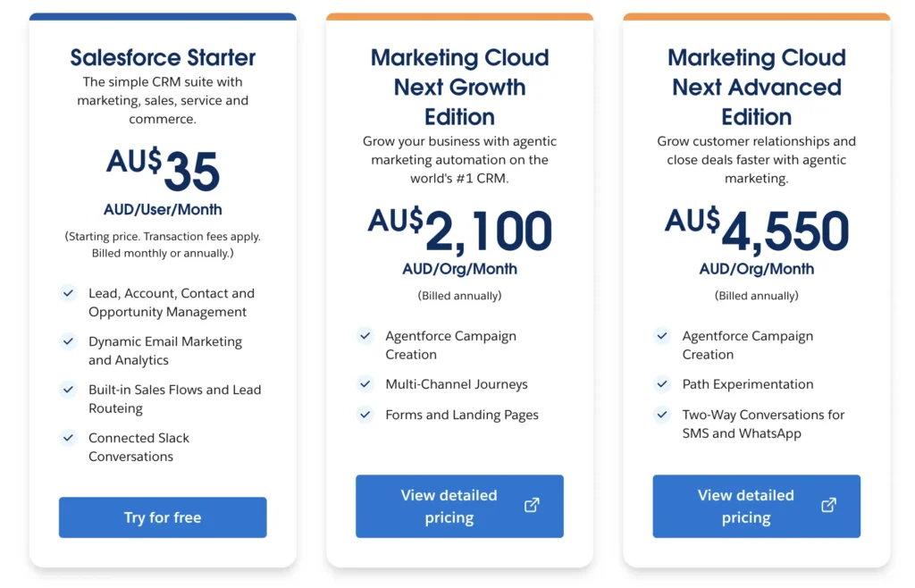Open Advanced Edition's View detailed pricing button
Image resolution: width=915 pixels, height=588 pixels.
[756, 507]
